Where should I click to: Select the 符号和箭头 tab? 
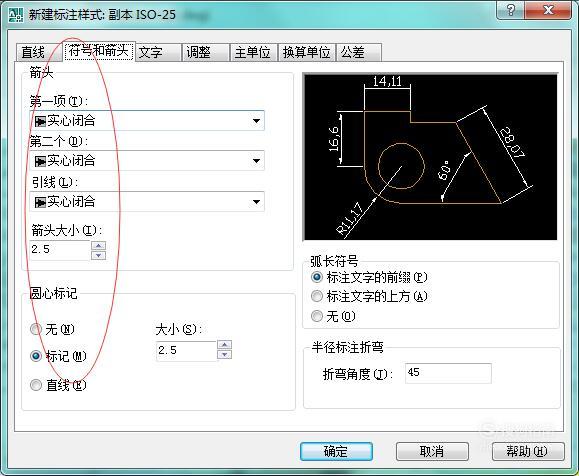tap(99, 51)
